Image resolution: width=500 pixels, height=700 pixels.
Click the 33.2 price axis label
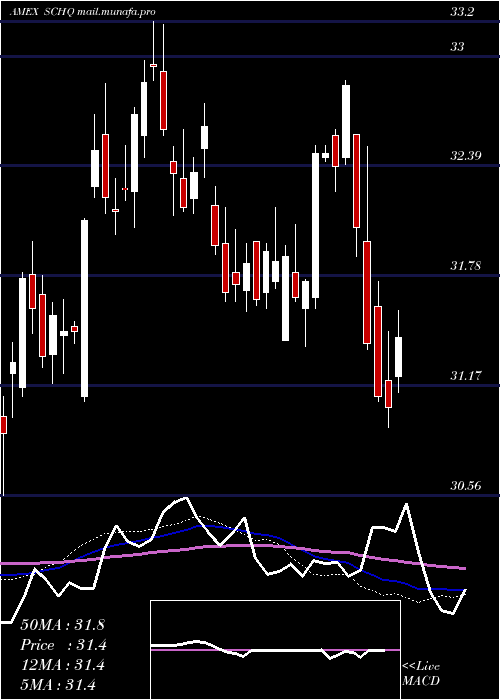(x=462, y=12)
